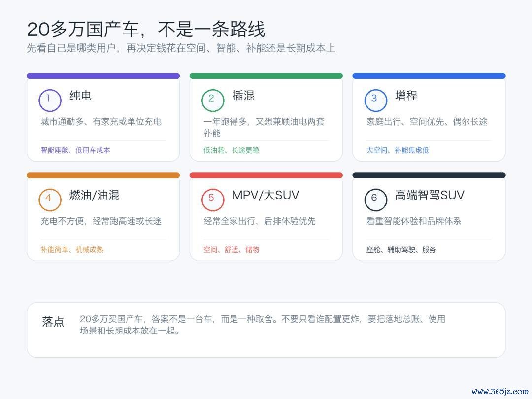The image size is (532, 399).
Task: Click the 智能座舱、低用车成本 tag text
Action: pyautogui.click(x=75, y=150)
